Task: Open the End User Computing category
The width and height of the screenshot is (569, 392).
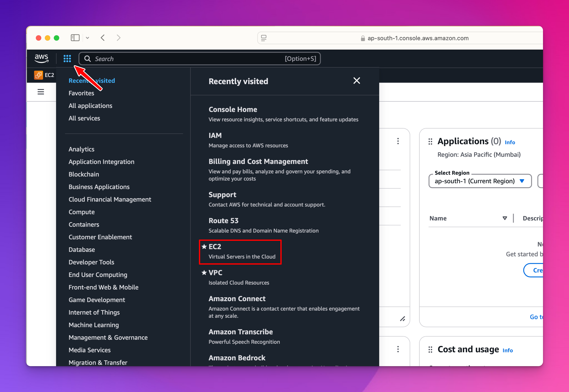Action: click(98, 275)
